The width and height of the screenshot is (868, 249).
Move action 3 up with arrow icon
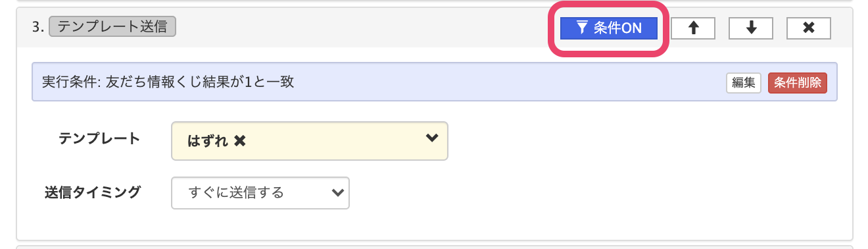coord(693,28)
